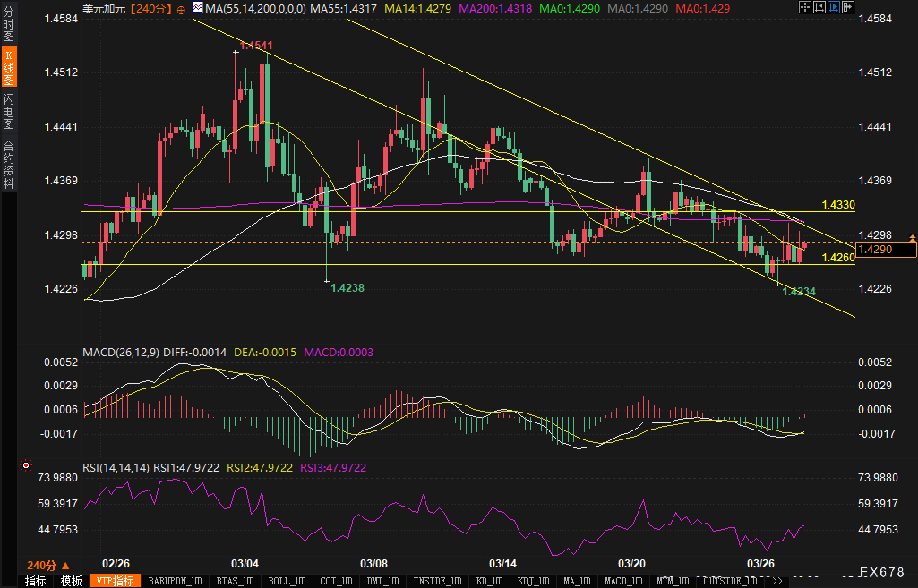The image size is (918, 588).
Task: Select the BOLL_UD indicator button
Action: [287, 581]
